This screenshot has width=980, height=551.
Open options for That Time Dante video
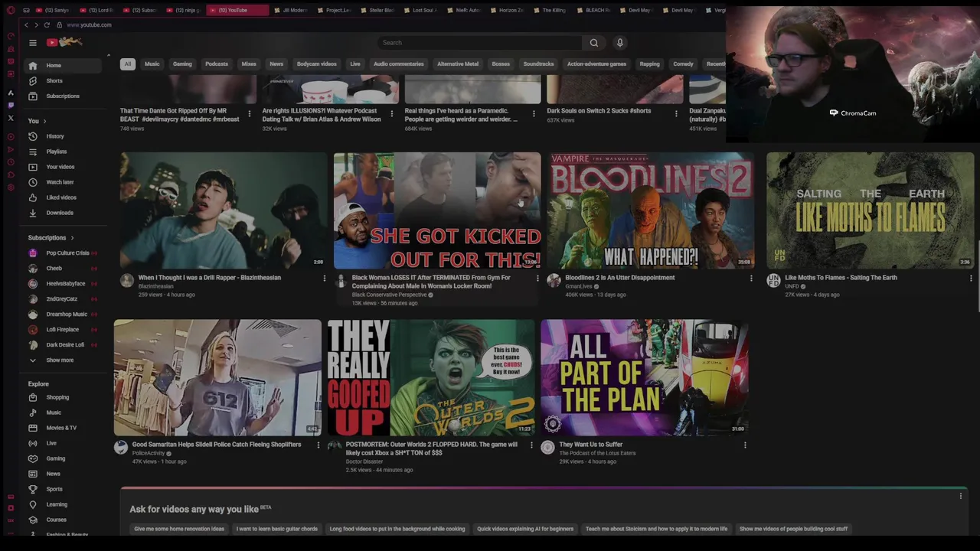249,114
